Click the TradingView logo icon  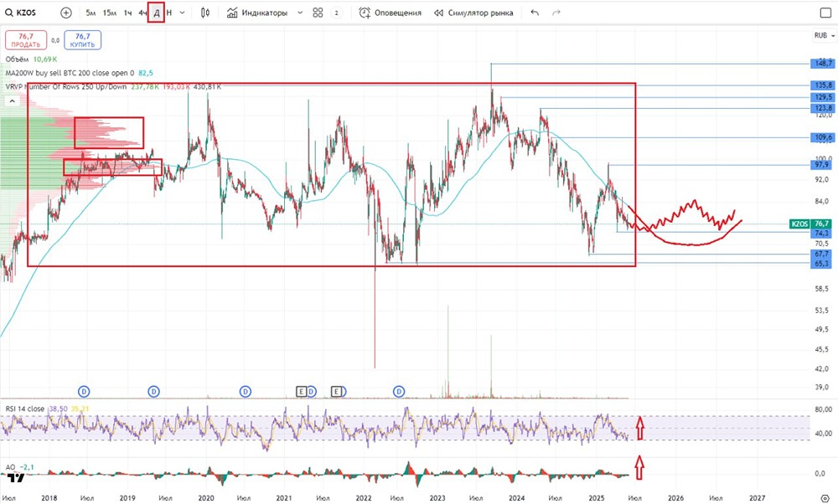(16, 478)
